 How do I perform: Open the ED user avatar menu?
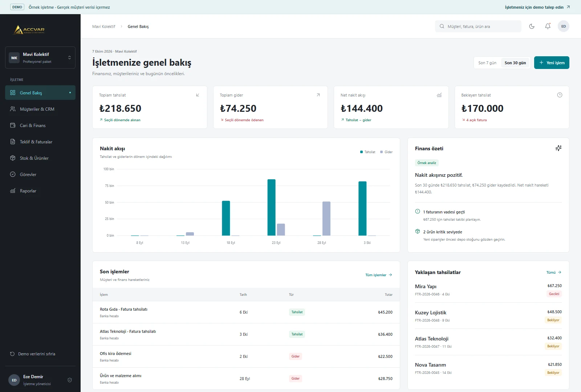click(x=564, y=26)
